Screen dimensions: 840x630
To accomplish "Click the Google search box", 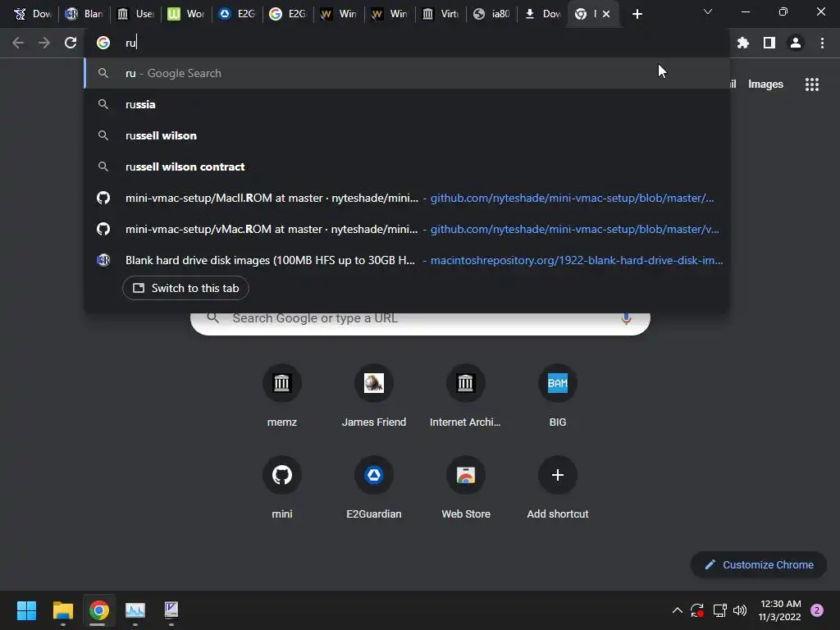I will 420,323.
